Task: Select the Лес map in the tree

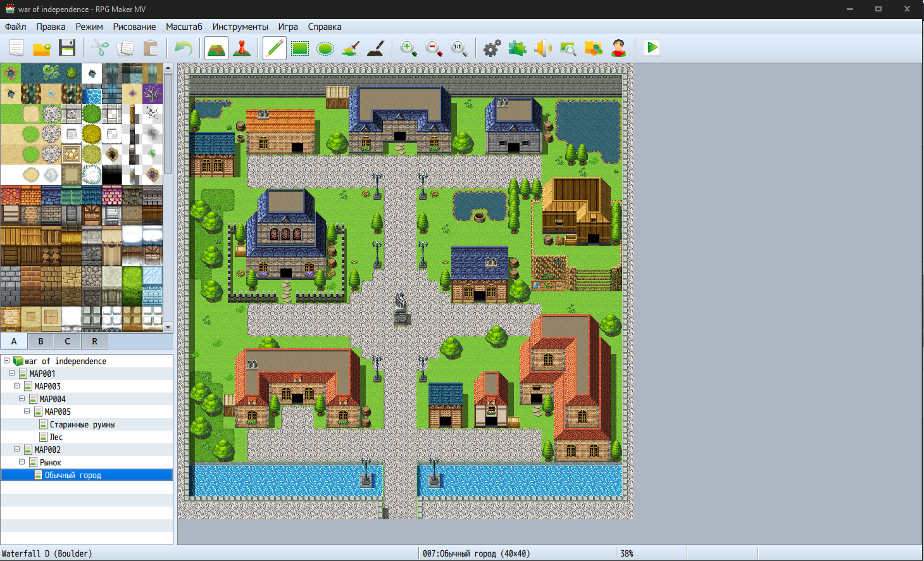Action: 56,437
